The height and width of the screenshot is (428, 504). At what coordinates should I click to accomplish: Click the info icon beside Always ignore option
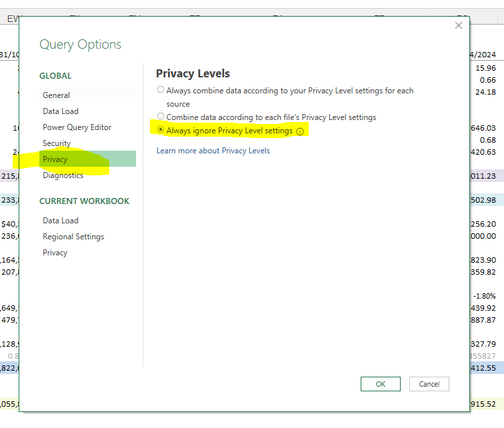[x=300, y=131]
